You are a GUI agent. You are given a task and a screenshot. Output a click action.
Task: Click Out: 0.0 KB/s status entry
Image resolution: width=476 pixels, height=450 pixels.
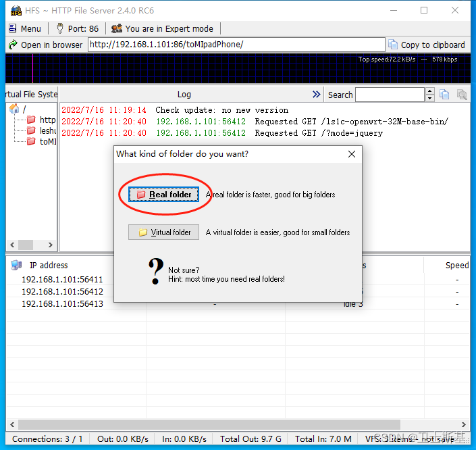[x=123, y=439]
